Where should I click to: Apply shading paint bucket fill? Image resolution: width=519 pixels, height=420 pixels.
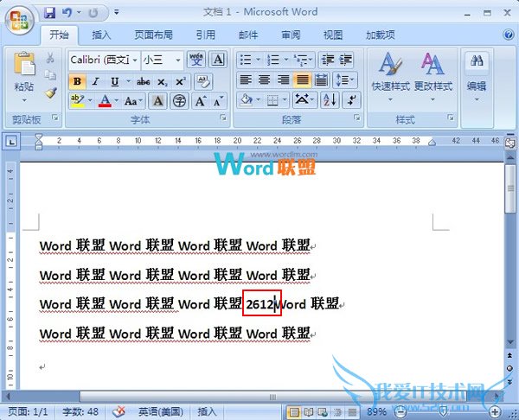tap(247, 99)
